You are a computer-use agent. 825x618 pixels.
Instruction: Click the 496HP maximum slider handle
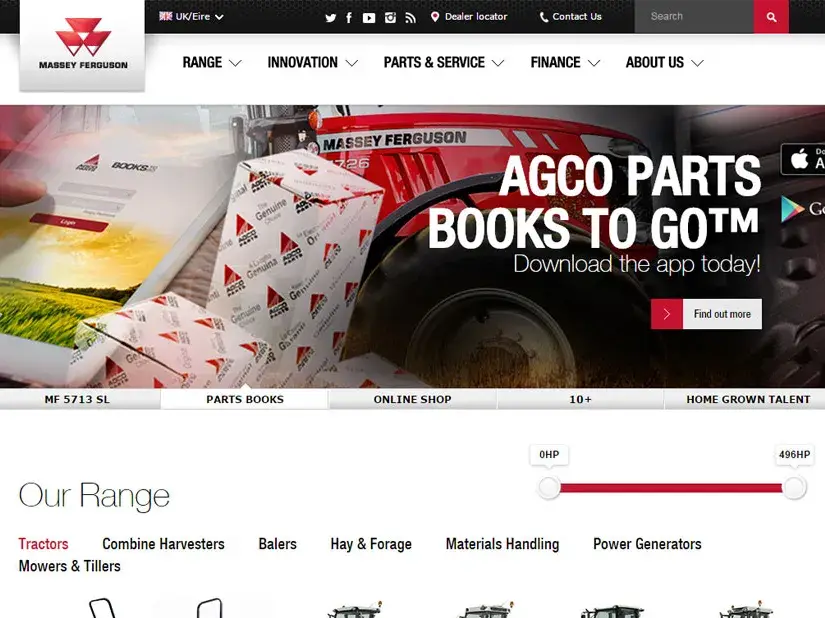[794, 487]
